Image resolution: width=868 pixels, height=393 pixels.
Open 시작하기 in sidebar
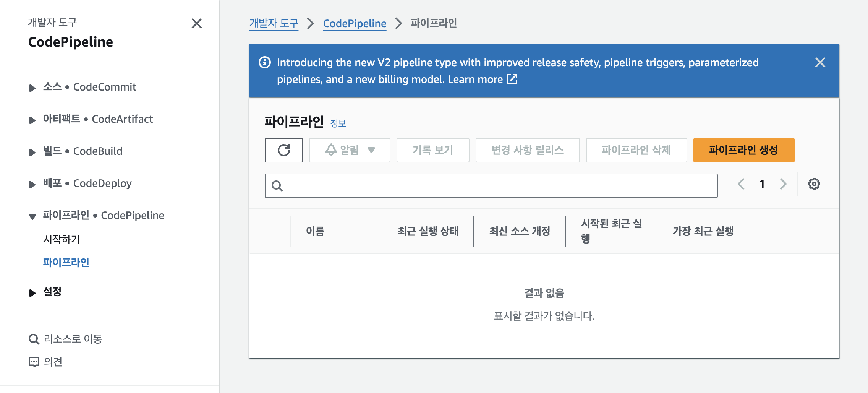click(62, 239)
